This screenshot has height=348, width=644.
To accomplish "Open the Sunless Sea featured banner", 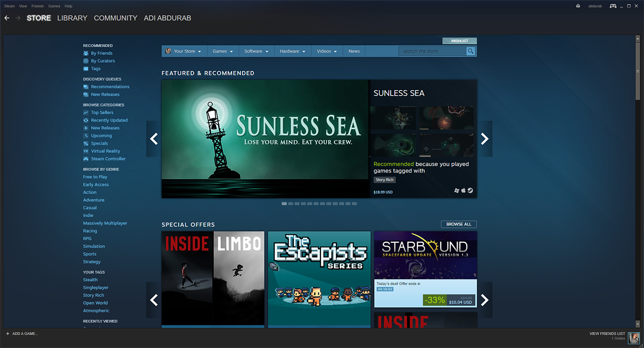I will click(265, 139).
